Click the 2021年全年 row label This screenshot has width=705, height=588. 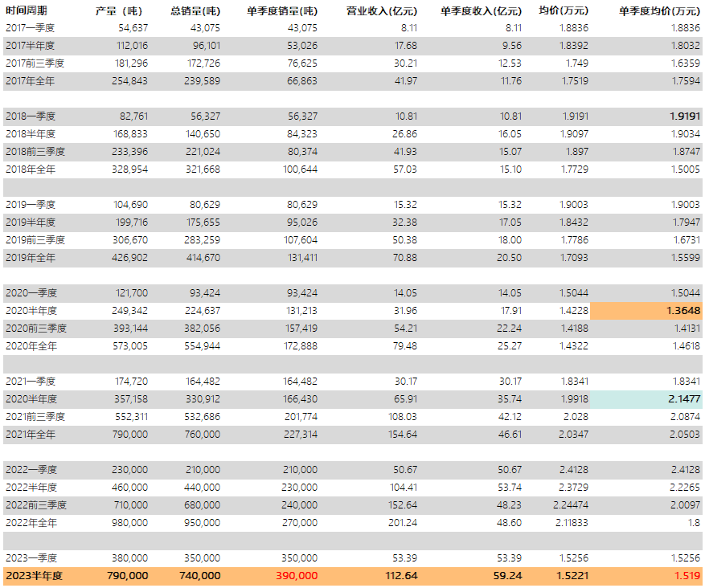point(31,435)
